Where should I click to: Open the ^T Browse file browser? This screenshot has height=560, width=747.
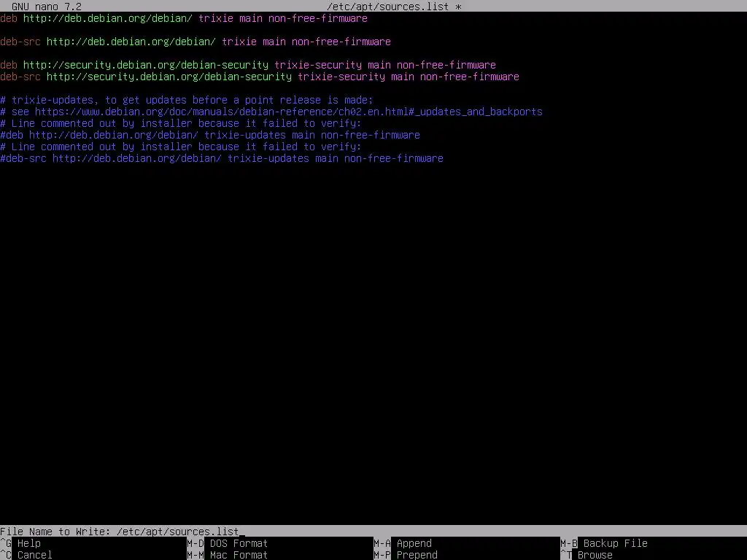tap(587, 555)
